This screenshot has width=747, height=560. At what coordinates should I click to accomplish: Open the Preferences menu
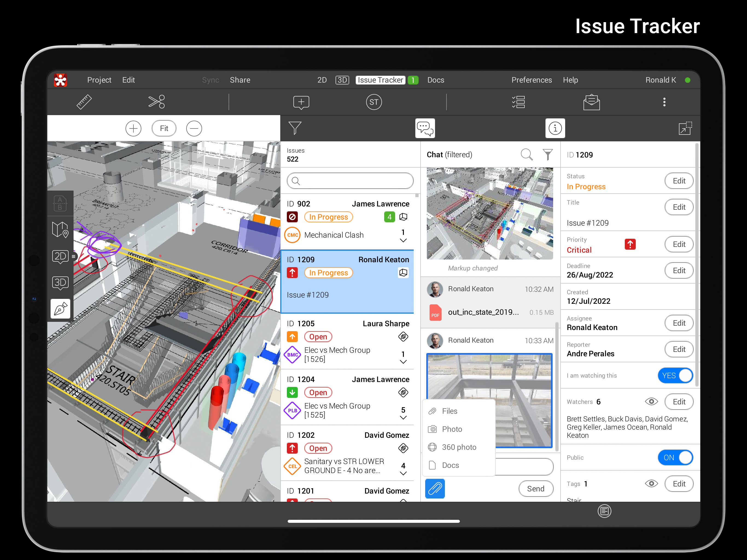point(532,80)
